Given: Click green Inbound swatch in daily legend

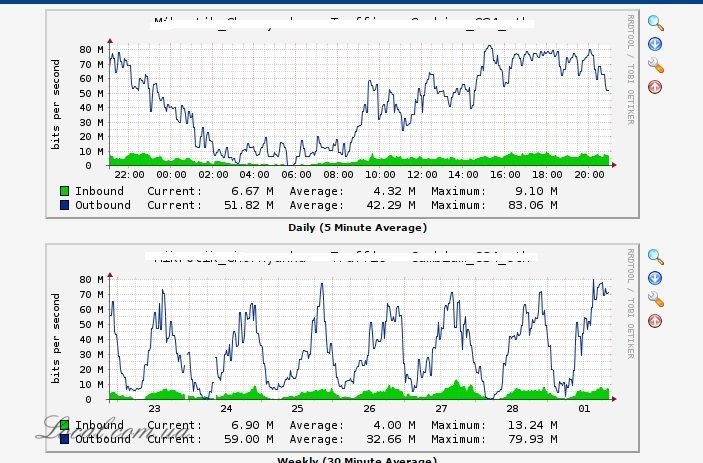Looking at the screenshot, I should [x=65, y=191].
